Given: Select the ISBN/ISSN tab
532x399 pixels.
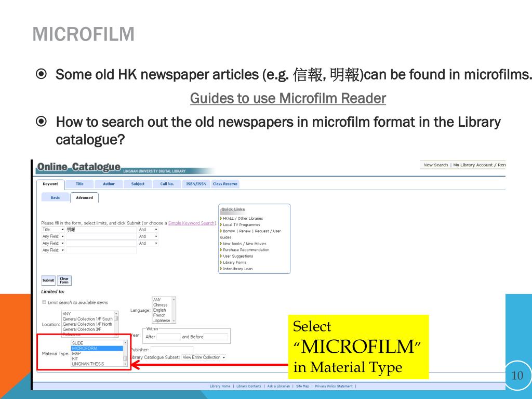Looking at the screenshot, I should coord(196,184).
